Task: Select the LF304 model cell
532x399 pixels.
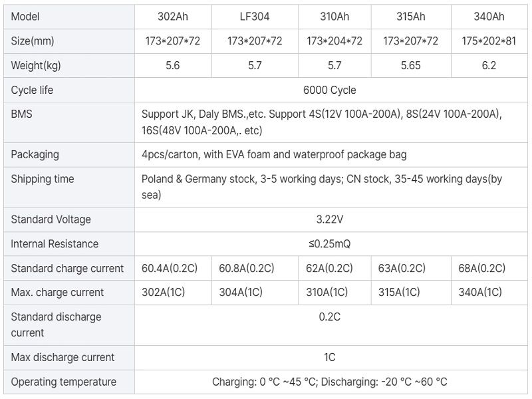Action: (x=251, y=17)
